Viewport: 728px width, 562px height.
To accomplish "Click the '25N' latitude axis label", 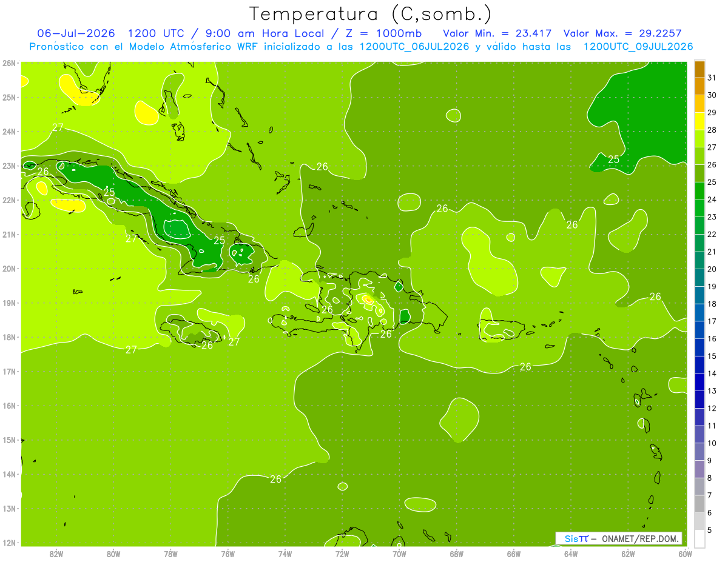I will [8, 98].
